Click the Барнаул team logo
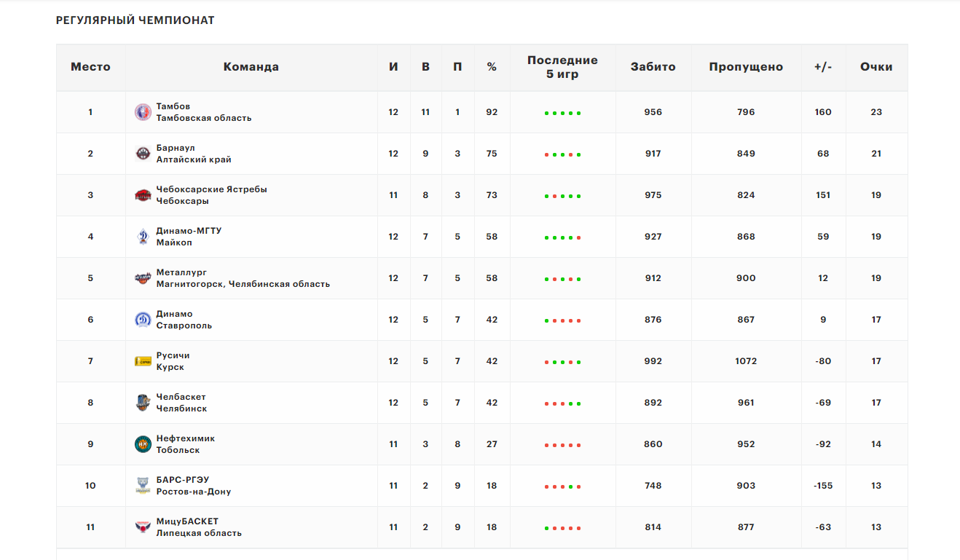Image resolution: width=960 pixels, height=560 pixels. pos(143,154)
